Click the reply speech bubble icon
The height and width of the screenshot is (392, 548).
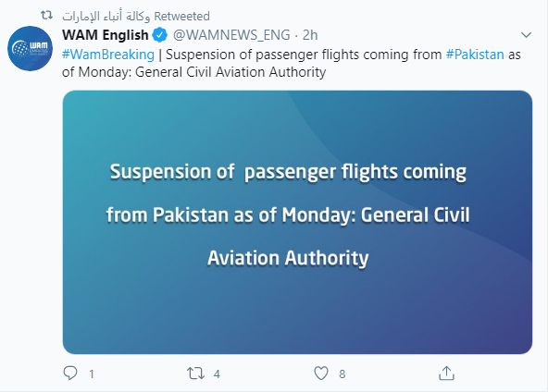click(x=70, y=374)
